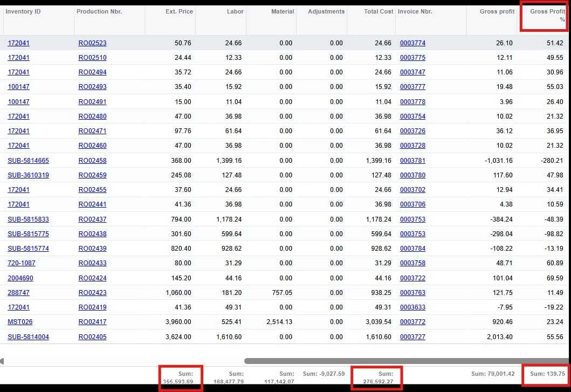Viewport: 571px width, 392px height.
Task: Open production order RO02510
Action: [93, 58]
